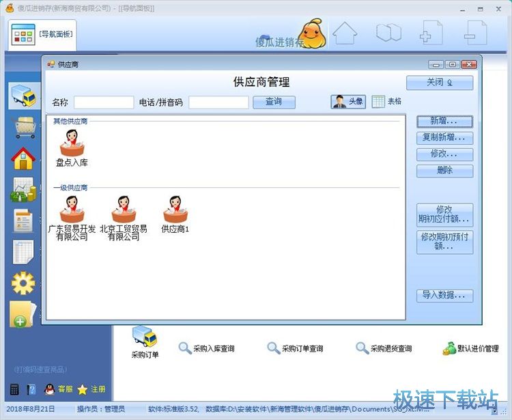This screenshot has width=512, height=420.
Task: Click the 删除 button
Action: tap(444, 170)
